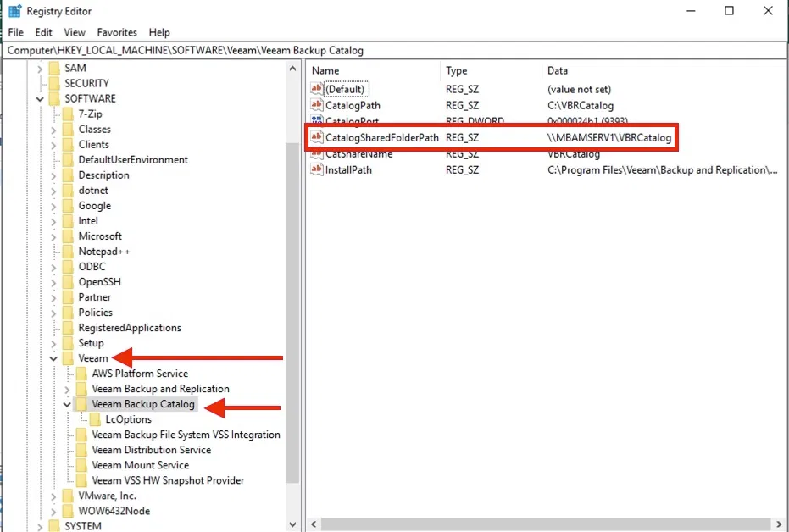Expand the SAM key
Screen dimensions: 789x532
[41, 69]
